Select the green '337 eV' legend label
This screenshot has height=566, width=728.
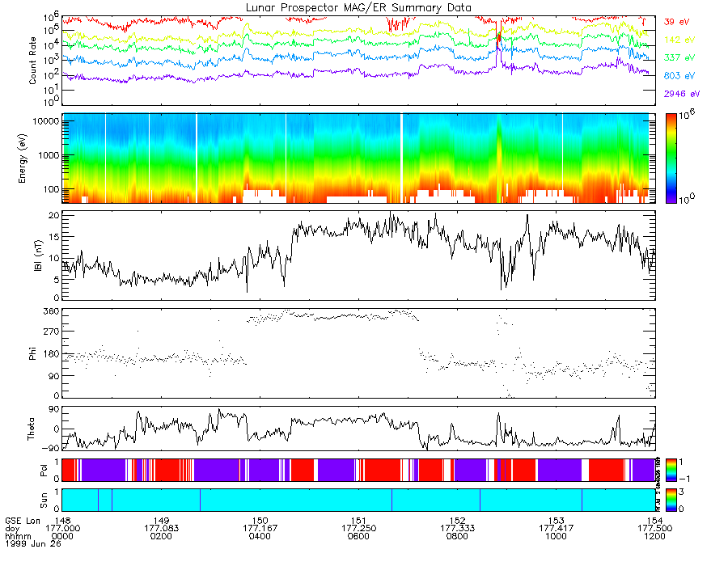[679, 57]
